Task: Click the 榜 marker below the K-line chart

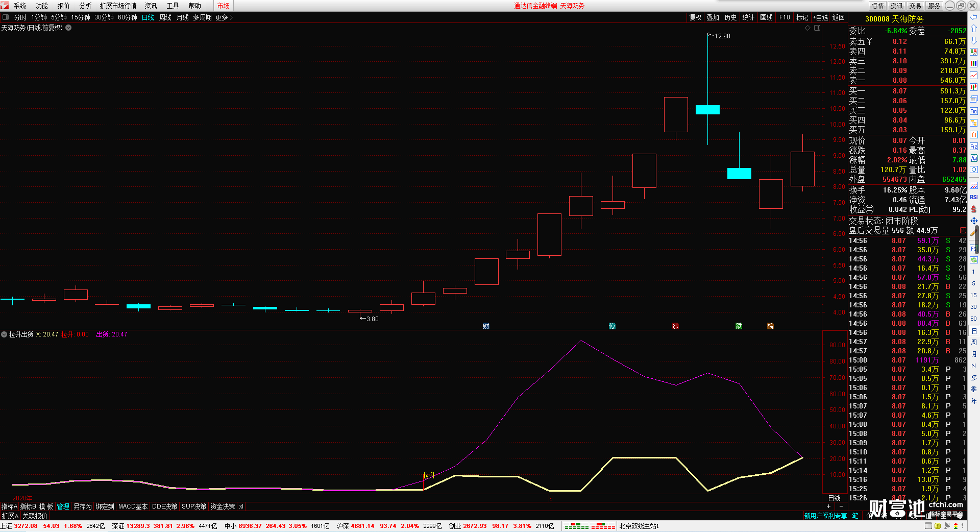Action: click(x=770, y=326)
